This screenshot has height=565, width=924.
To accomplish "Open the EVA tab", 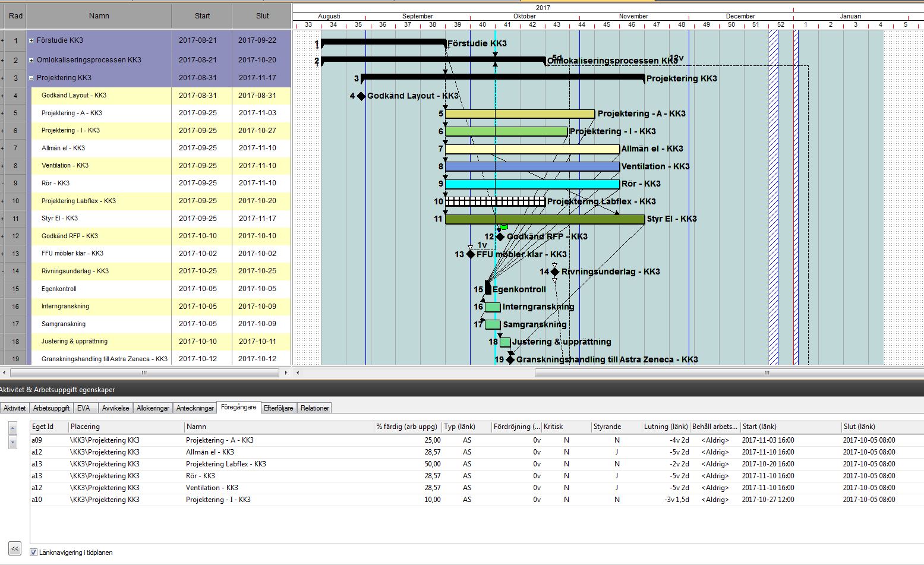I will coord(84,408).
